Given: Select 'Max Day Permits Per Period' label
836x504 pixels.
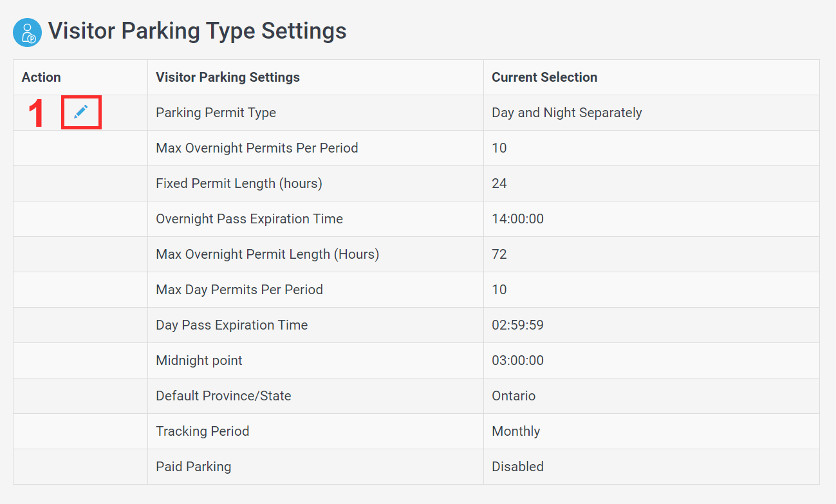Looking at the screenshot, I should coord(239,290).
